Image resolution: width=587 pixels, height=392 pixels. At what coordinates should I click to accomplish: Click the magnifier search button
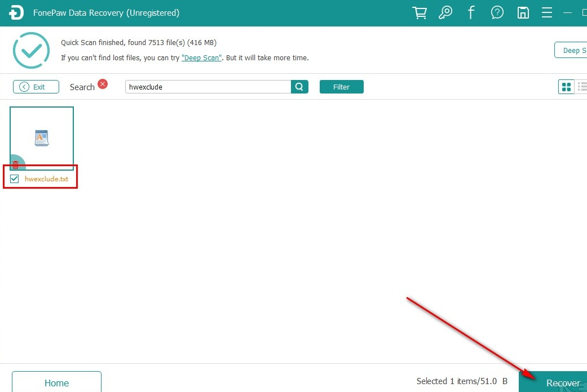tap(299, 87)
